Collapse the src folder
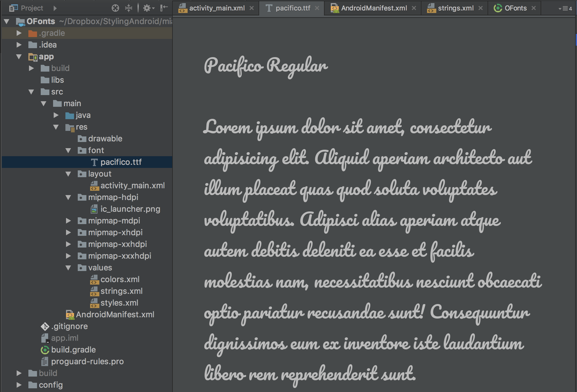 [x=31, y=92]
